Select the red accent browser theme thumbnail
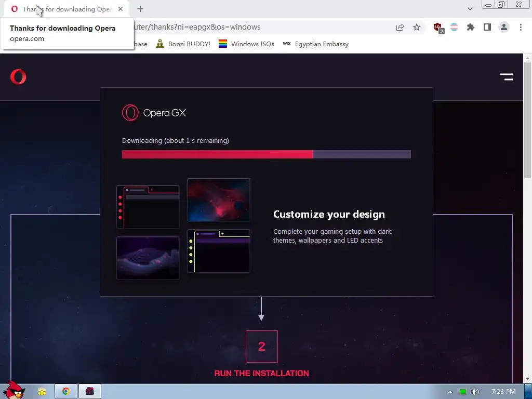The height and width of the screenshot is (399, 532). pyautogui.click(x=148, y=207)
